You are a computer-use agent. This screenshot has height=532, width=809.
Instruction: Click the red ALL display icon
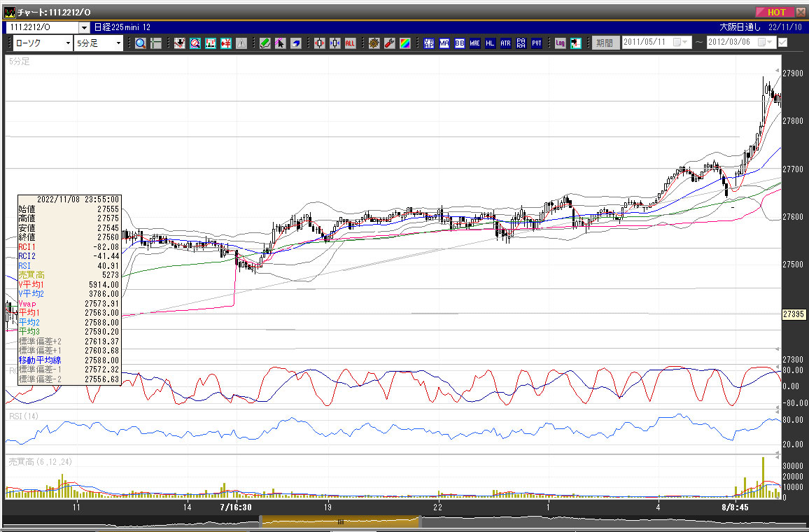(351, 43)
